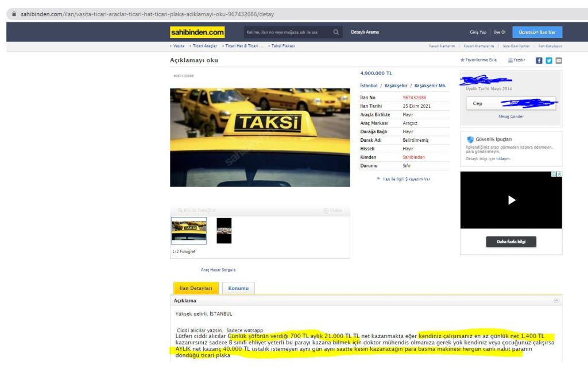This screenshot has width=588, height=384.
Task: Click the Yazdır print icon
Action: 511,60
